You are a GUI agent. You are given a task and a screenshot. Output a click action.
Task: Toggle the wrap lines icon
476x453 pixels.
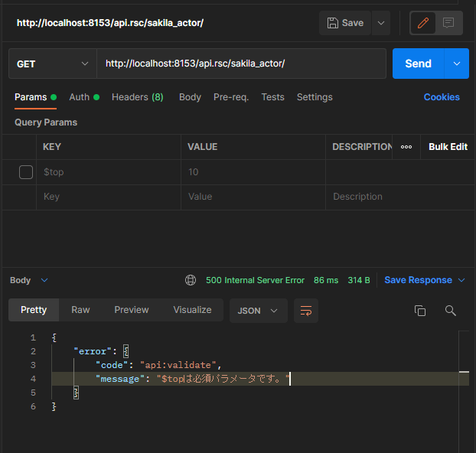coord(306,310)
